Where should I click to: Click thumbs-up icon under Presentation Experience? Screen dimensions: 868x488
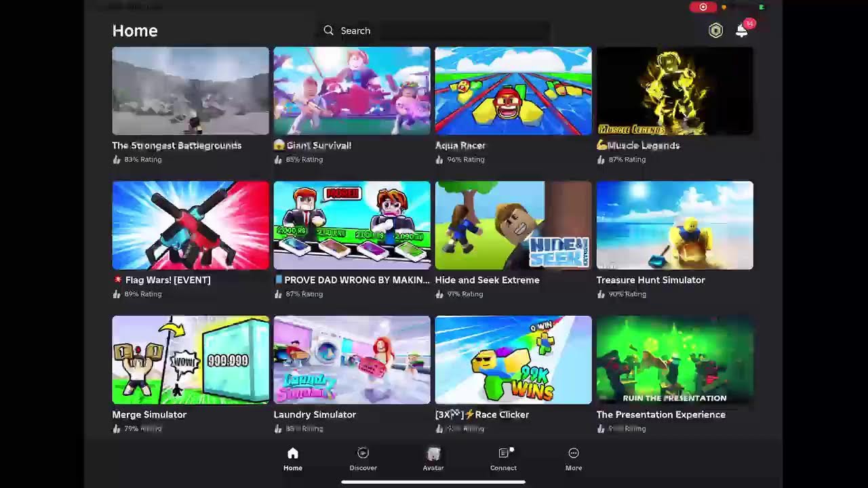coord(601,428)
